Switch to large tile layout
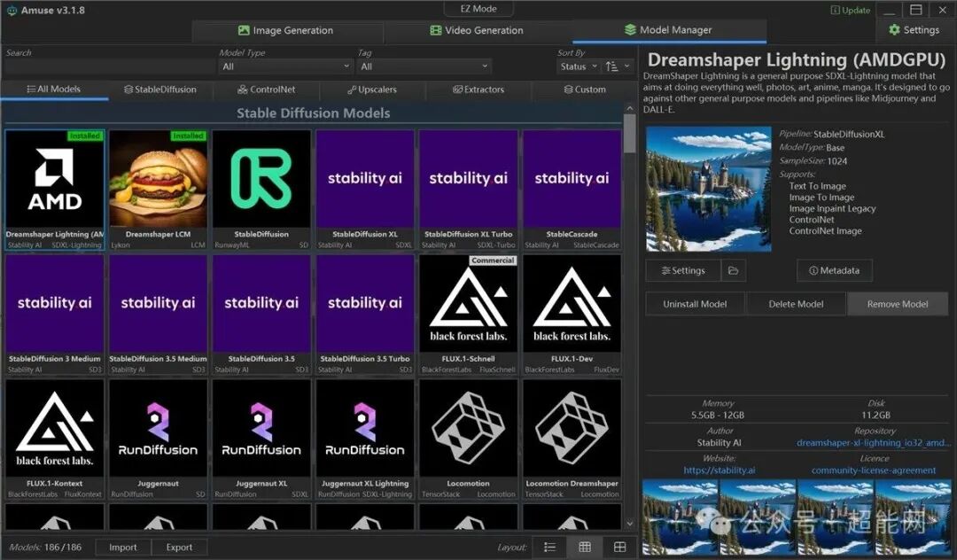This screenshot has height=560, width=957. point(619,547)
